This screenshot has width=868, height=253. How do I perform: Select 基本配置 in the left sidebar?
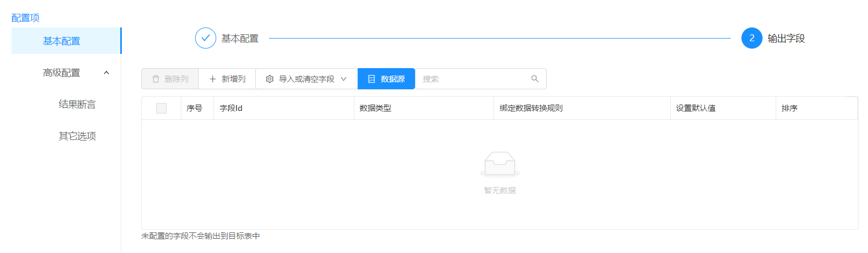click(62, 41)
